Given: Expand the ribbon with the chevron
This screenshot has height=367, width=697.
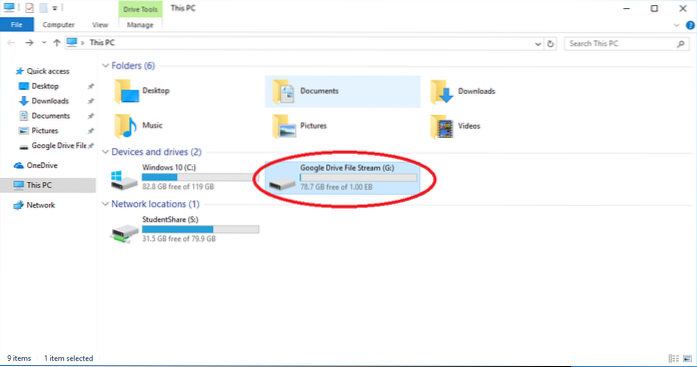Looking at the screenshot, I should coord(677,25).
